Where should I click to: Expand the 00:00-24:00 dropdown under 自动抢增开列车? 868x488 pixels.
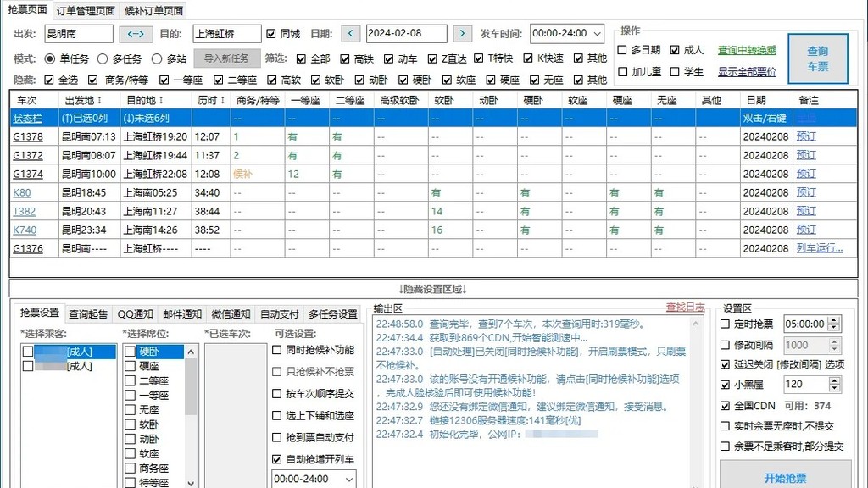(x=314, y=479)
